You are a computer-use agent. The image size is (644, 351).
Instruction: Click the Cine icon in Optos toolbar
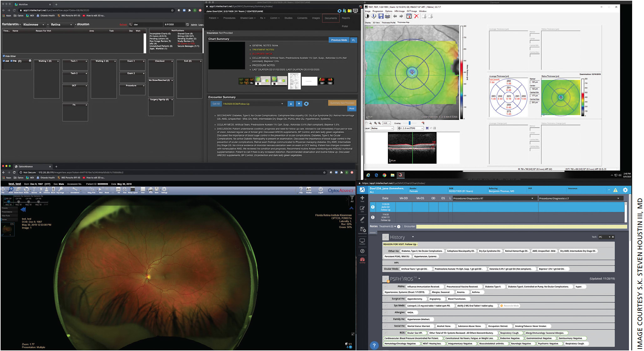coord(124,189)
